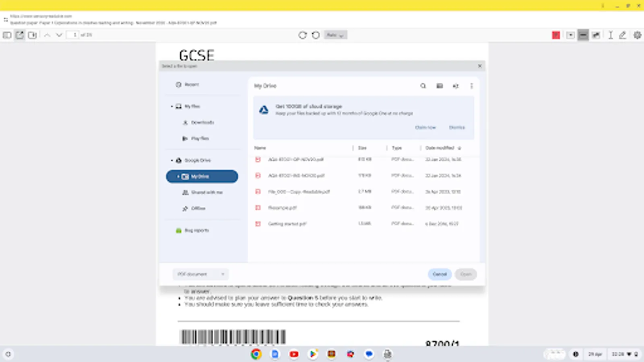The width and height of the screenshot is (644, 362).
Task: Open the zoom Fit dropdown
Action: [335, 35]
